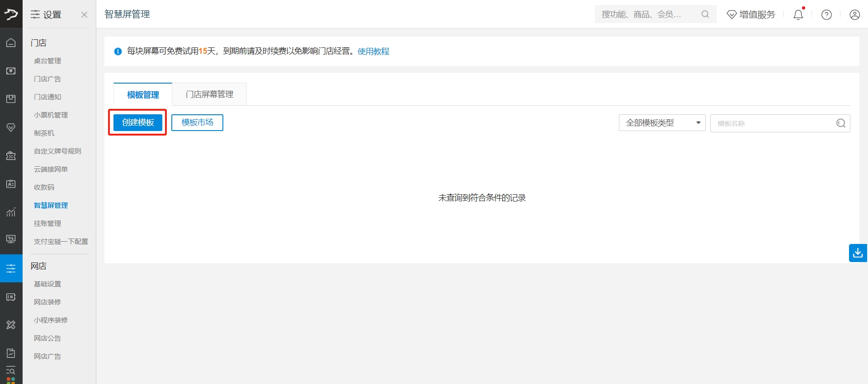Screen dimensions: 868x384
Task: Click the statistics chart icon in left sidebar
Action: (x=11, y=212)
